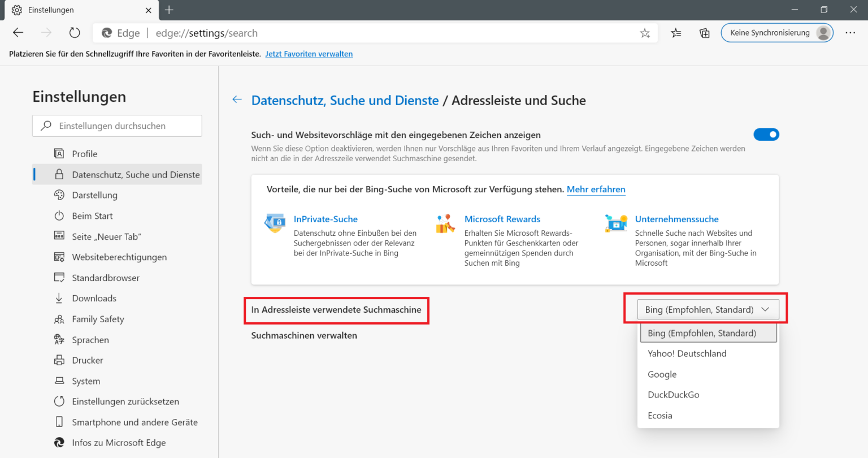The height and width of the screenshot is (458, 868).
Task: Click the Microsoft Rewards gift icon
Action: [x=445, y=223]
